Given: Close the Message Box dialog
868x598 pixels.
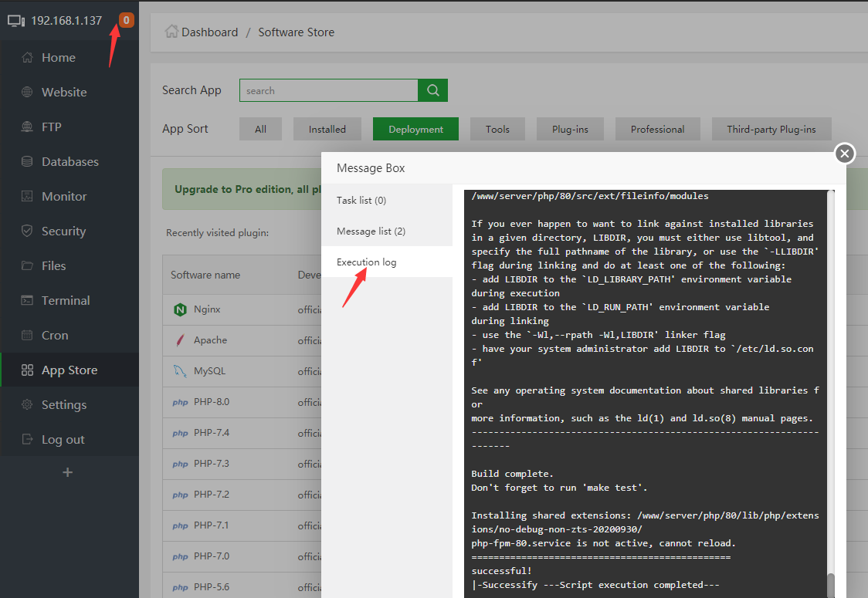Looking at the screenshot, I should pyautogui.click(x=845, y=154).
